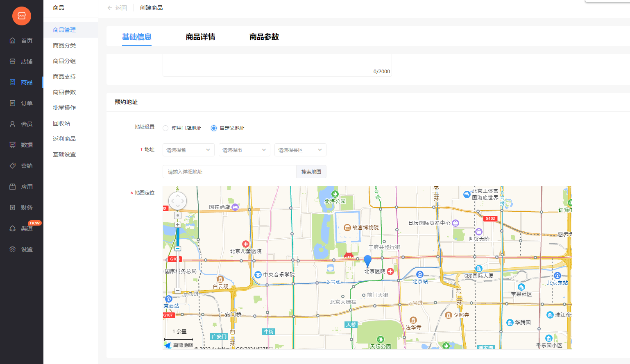The height and width of the screenshot is (364, 630).
Task: Click map zoom level marker at top
Action: [x=178, y=215]
